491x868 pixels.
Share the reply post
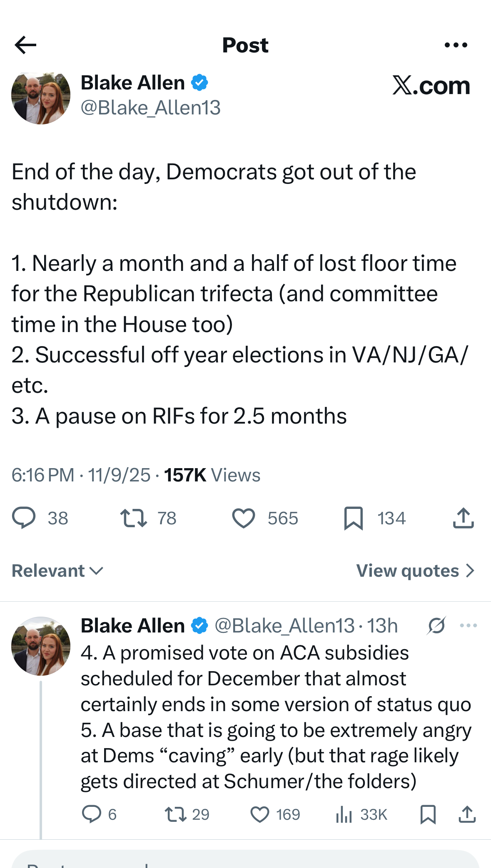click(467, 814)
